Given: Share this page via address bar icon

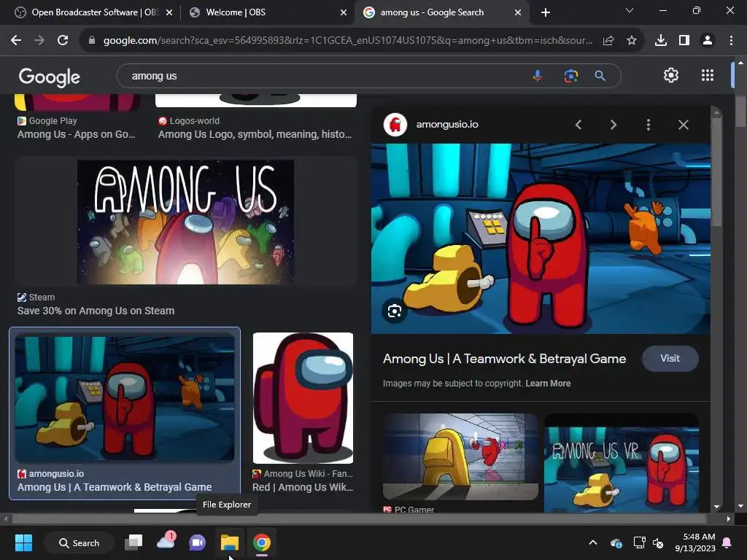Looking at the screenshot, I should pos(608,41).
